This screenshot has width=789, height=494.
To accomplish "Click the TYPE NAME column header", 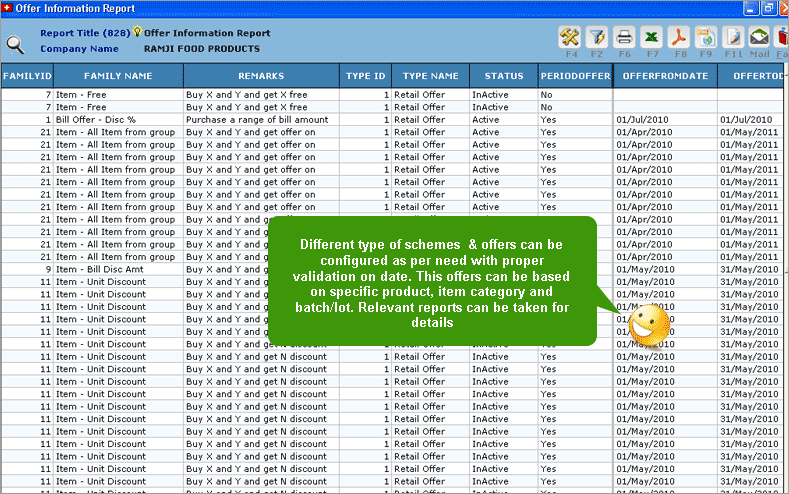I will click(430, 76).
